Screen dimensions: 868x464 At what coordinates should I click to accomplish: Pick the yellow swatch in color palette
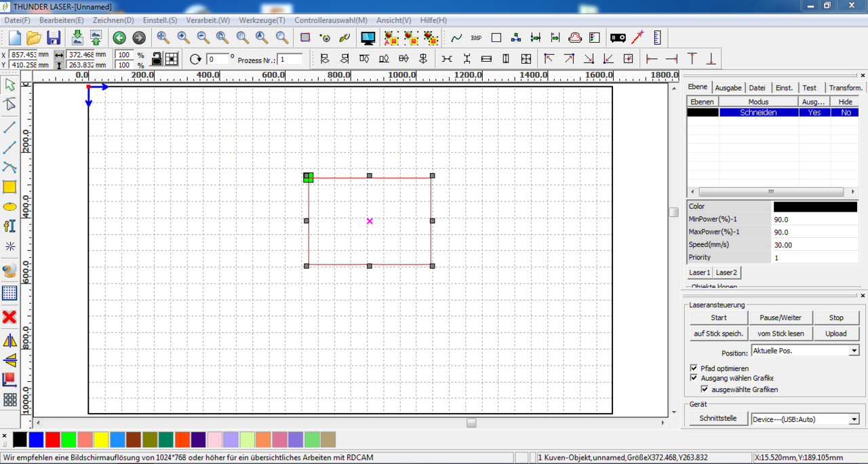101,440
